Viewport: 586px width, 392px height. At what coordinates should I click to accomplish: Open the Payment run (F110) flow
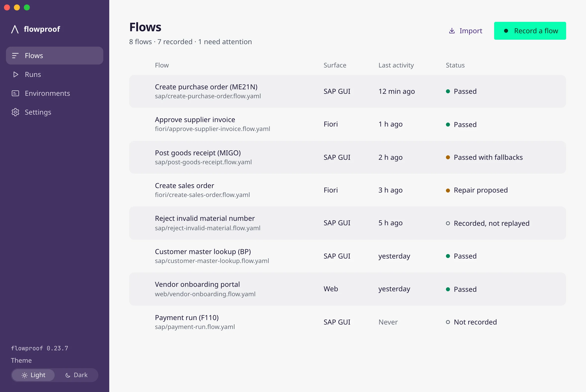coord(348,322)
